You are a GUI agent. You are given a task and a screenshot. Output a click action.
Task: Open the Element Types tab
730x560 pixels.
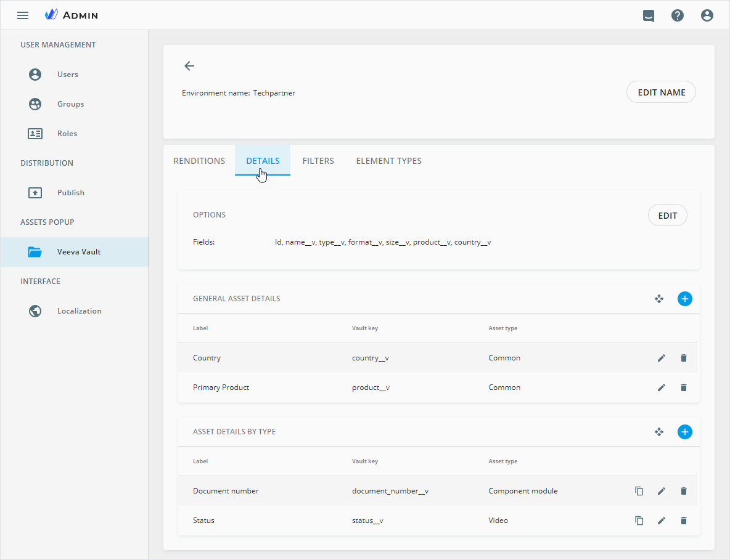[x=389, y=161]
